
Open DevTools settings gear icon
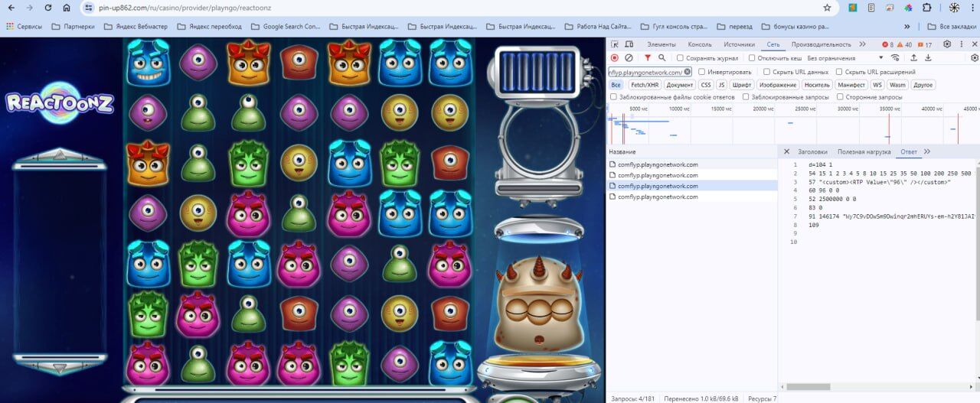pos(947,44)
